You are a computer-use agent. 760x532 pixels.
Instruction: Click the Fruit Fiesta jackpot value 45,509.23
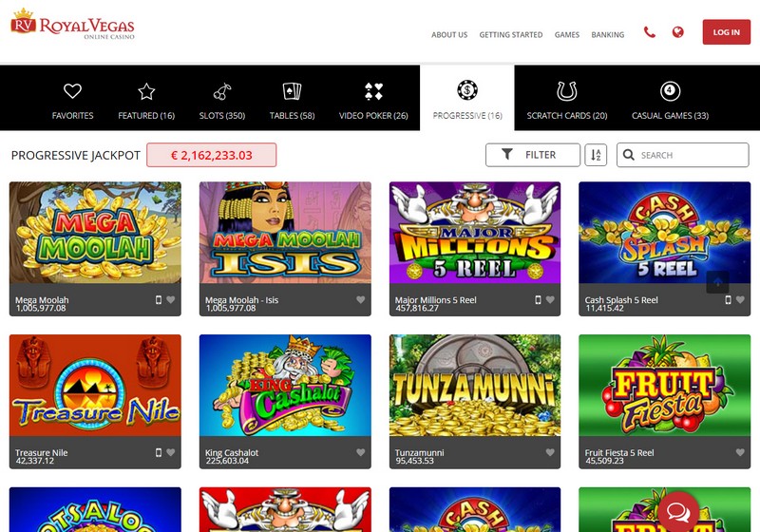[x=605, y=461]
